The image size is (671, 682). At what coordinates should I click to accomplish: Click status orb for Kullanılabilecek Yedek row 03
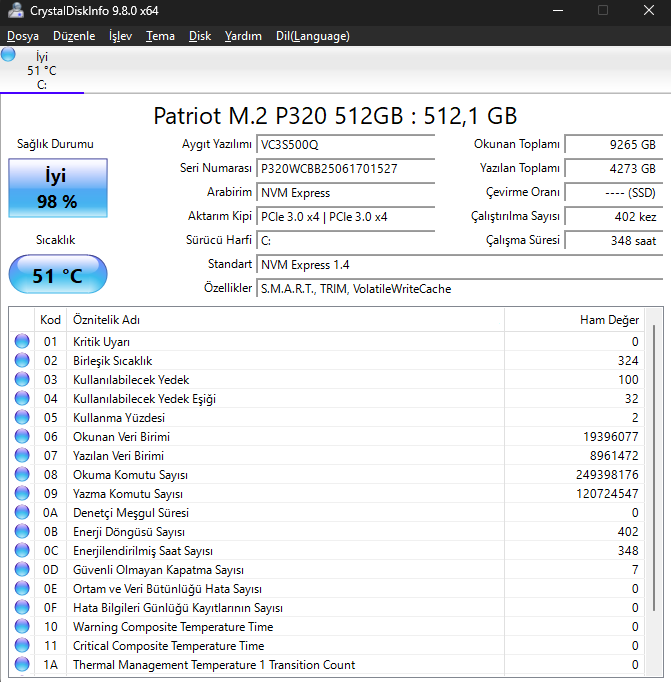pyautogui.click(x=22, y=379)
